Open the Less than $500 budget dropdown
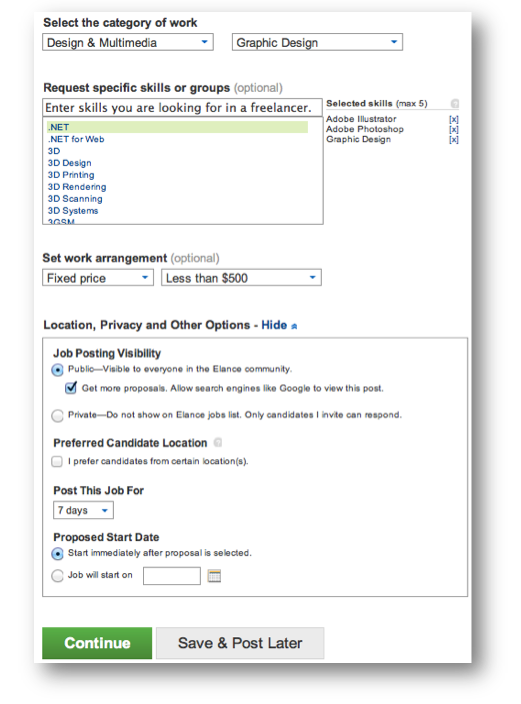This screenshot has height=704, width=521. 242,278
